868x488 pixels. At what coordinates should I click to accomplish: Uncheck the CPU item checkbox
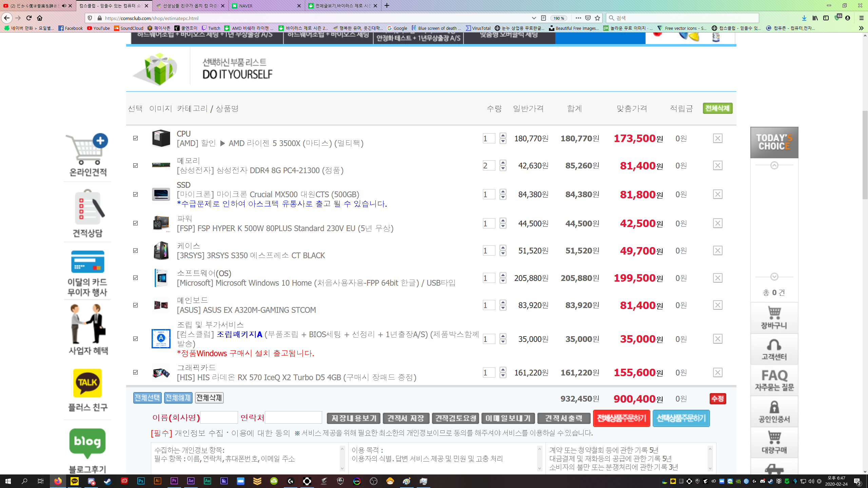tap(136, 138)
